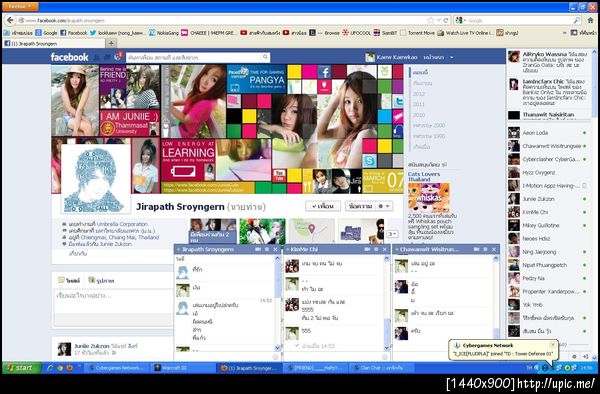Open the map thumbnail on the profile
This screenshot has width=600, height=394.
pos(312,231)
